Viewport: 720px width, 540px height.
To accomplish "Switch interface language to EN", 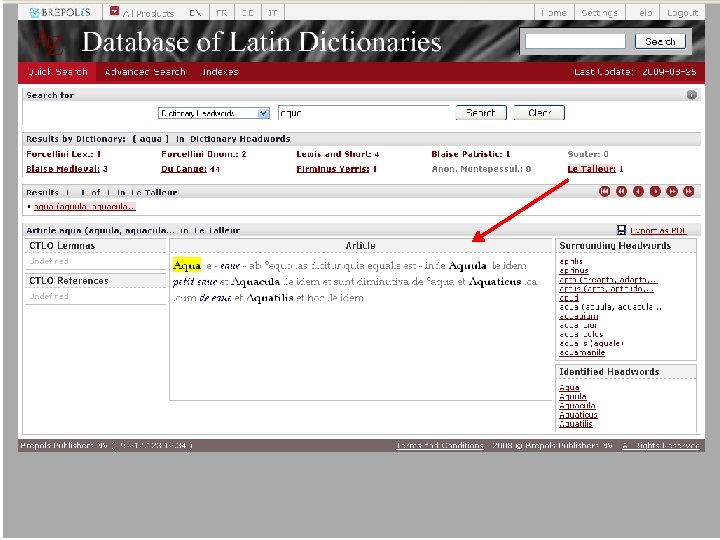I will tap(195, 13).
